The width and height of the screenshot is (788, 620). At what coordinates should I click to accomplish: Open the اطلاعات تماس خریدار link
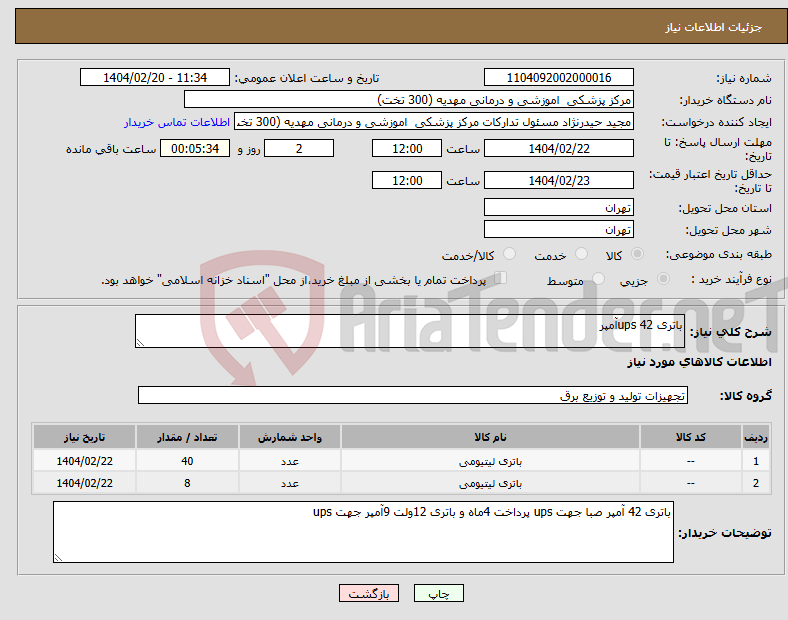tap(177, 122)
